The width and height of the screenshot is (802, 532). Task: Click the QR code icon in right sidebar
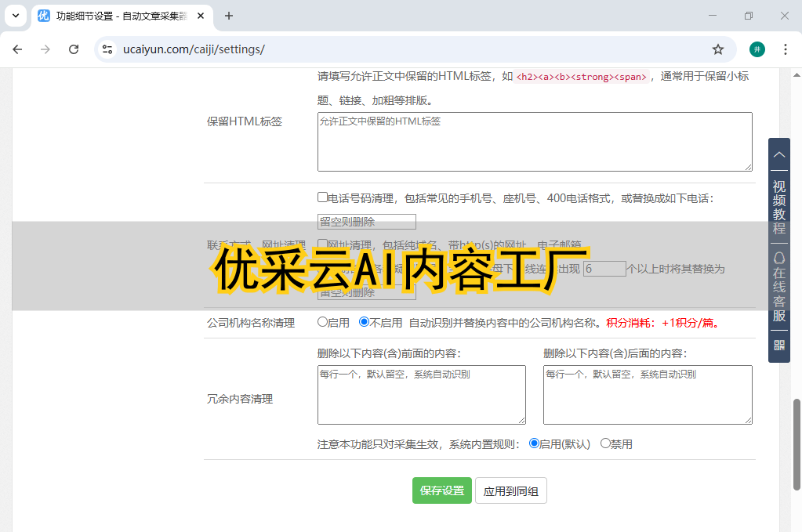(x=778, y=345)
